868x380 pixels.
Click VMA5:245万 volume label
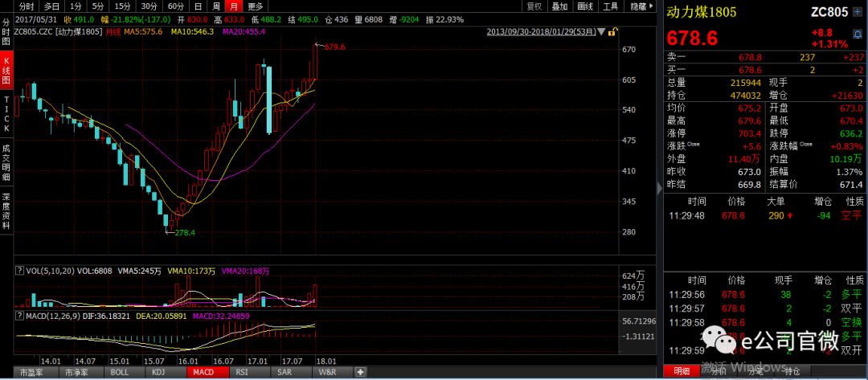point(140,271)
